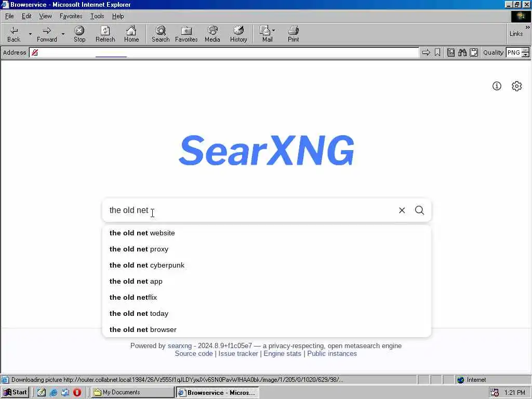Open the Favorites toolbar pane
Screen dimensions: 532x399
pyautogui.click(x=187, y=34)
